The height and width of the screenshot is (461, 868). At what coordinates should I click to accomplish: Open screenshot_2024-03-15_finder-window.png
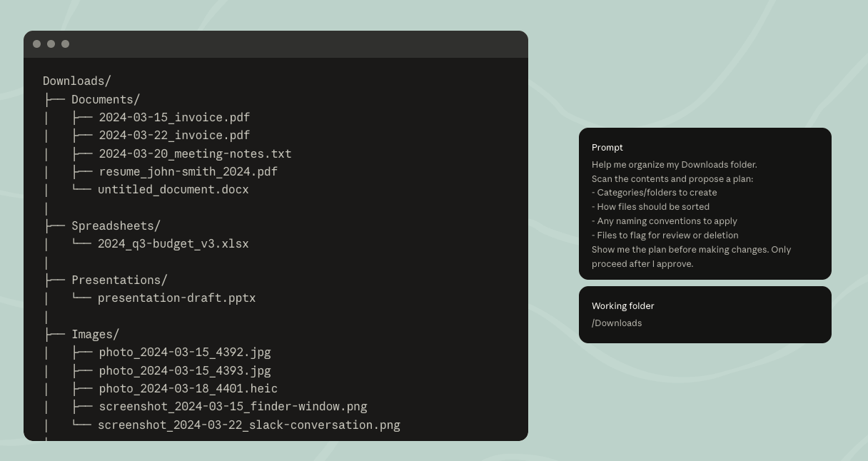tap(232, 406)
